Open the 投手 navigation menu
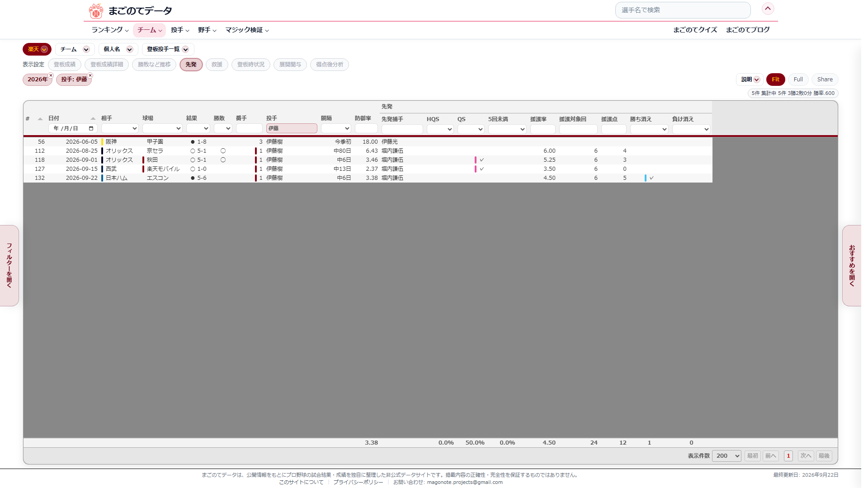The height and width of the screenshot is (488, 868). [x=180, y=30]
